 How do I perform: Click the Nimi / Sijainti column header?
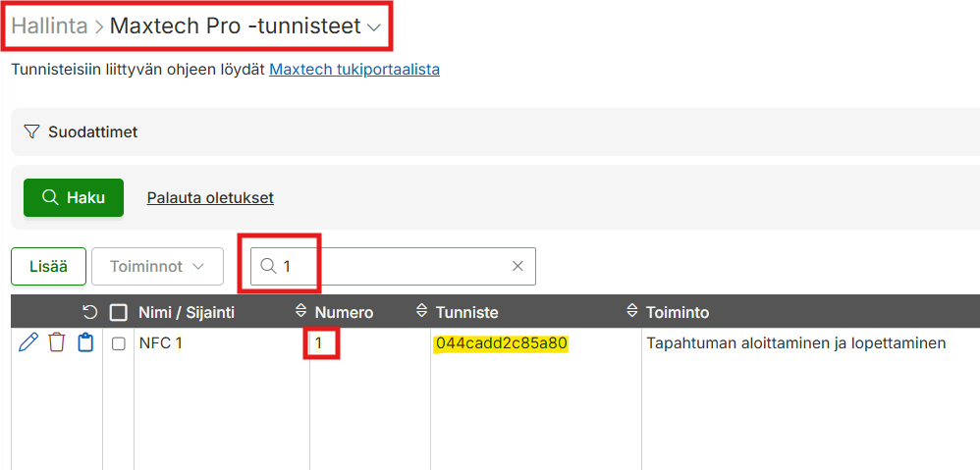click(x=187, y=313)
